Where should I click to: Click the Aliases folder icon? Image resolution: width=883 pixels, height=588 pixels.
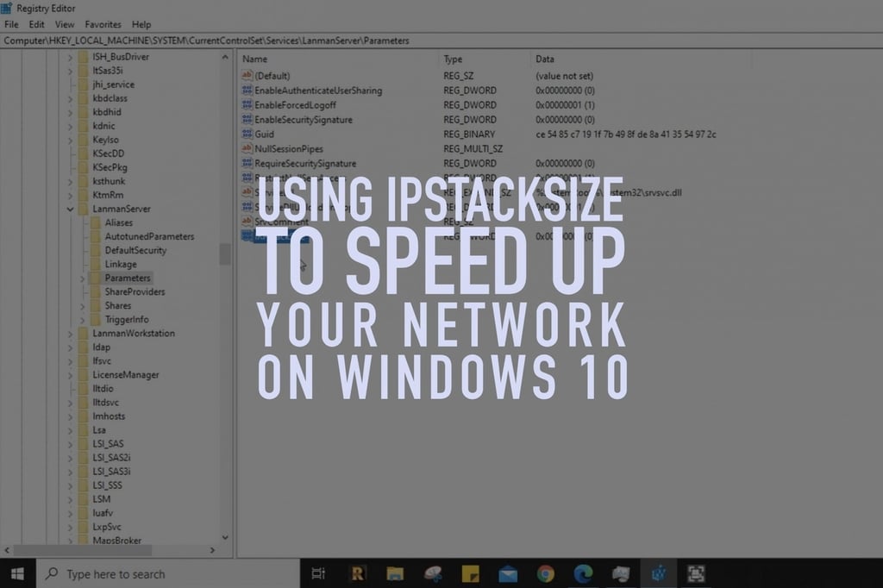tap(96, 222)
